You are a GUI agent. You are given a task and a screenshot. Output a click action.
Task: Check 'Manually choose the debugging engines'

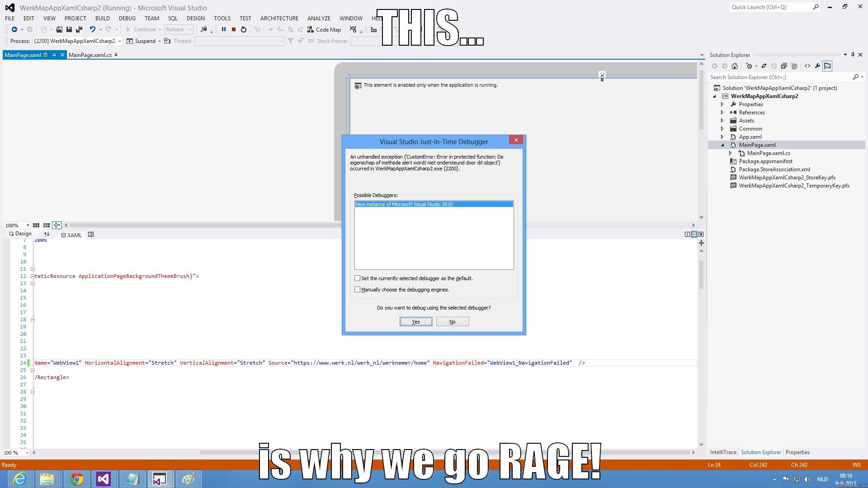pyautogui.click(x=358, y=290)
